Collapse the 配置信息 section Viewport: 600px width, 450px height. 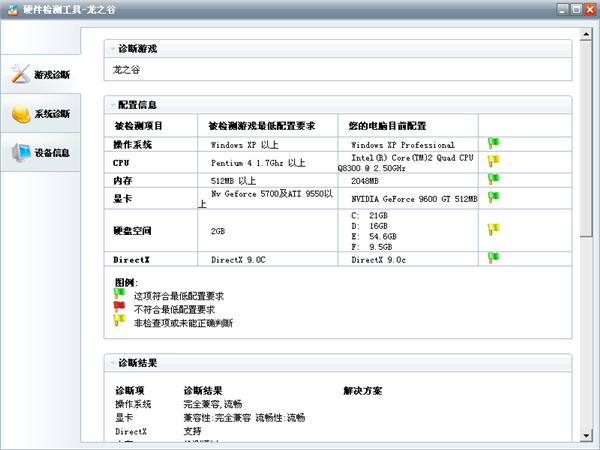pos(113,104)
